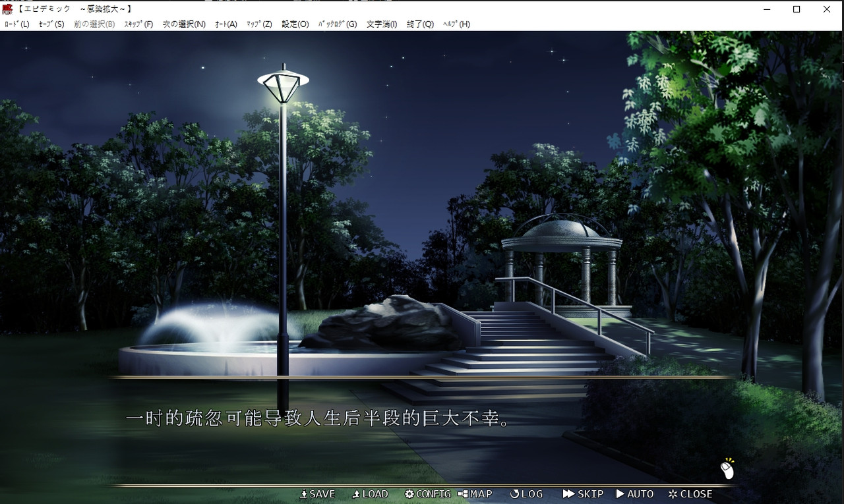This screenshot has height=504, width=844.
Task: Click the dialogue text to advance
Action: (318, 419)
